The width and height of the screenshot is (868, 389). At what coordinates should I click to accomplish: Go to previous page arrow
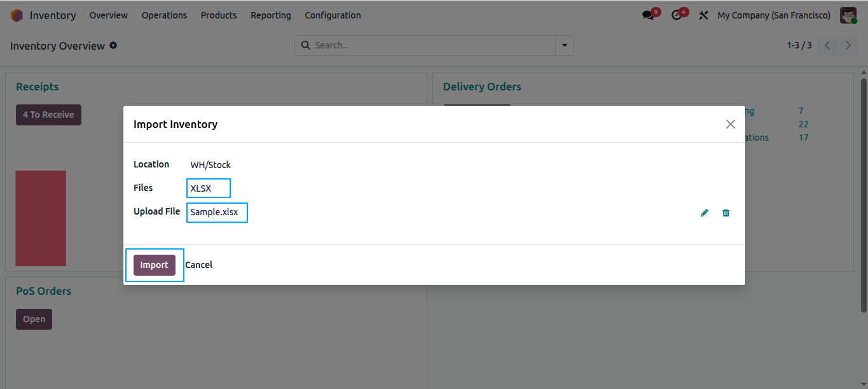pyautogui.click(x=827, y=45)
